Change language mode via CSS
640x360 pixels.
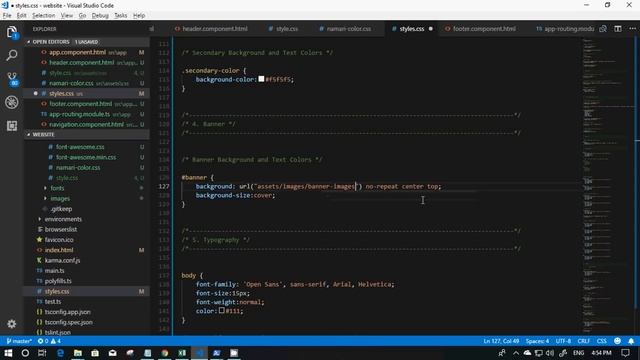tap(602, 341)
